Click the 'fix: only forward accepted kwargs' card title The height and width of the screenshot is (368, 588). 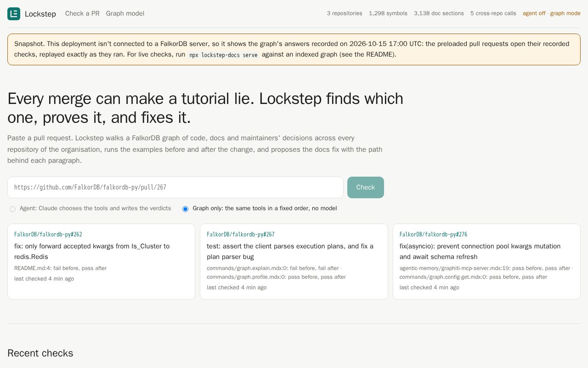pyautogui.click(x=92, y=252)
